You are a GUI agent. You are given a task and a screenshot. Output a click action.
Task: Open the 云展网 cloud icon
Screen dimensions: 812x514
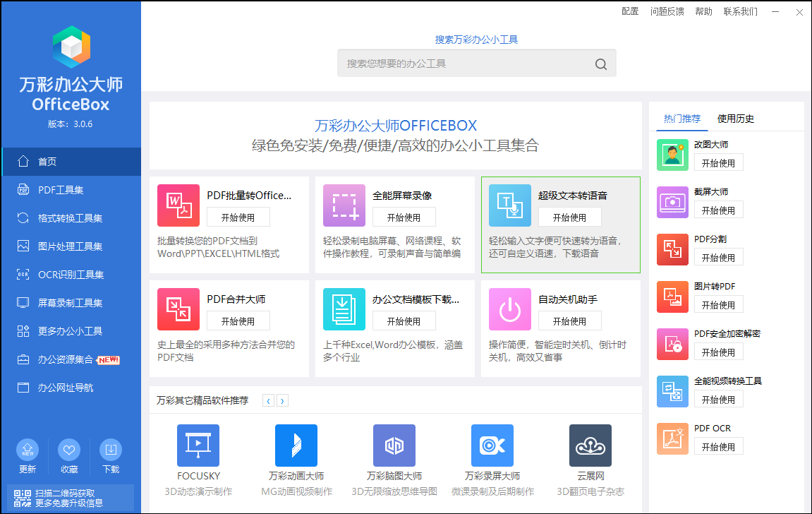[x=590, y=446]
